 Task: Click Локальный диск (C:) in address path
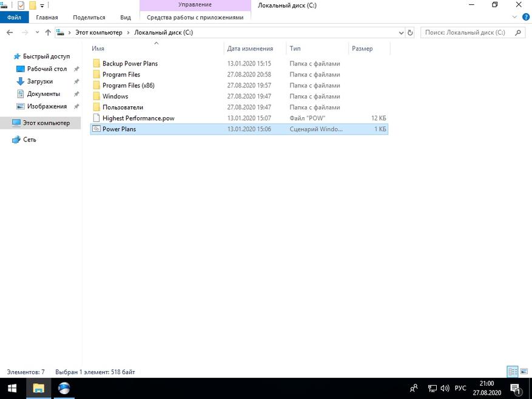click(164, 33)
